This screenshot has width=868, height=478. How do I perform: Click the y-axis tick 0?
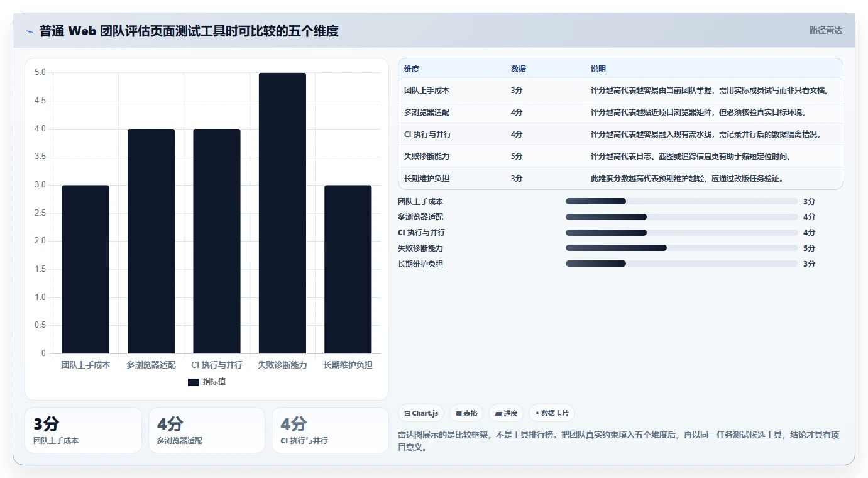click(x=43, y=353)
